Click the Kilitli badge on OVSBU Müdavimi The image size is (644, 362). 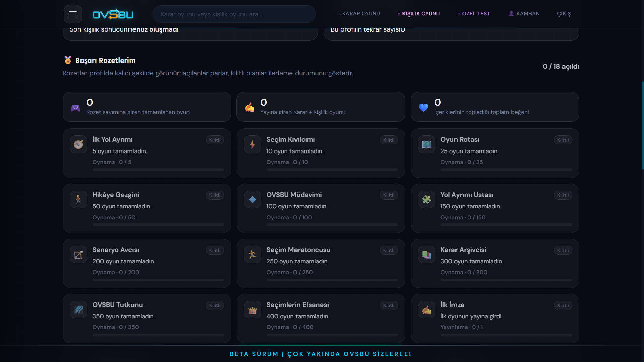(x=389, y=195)
